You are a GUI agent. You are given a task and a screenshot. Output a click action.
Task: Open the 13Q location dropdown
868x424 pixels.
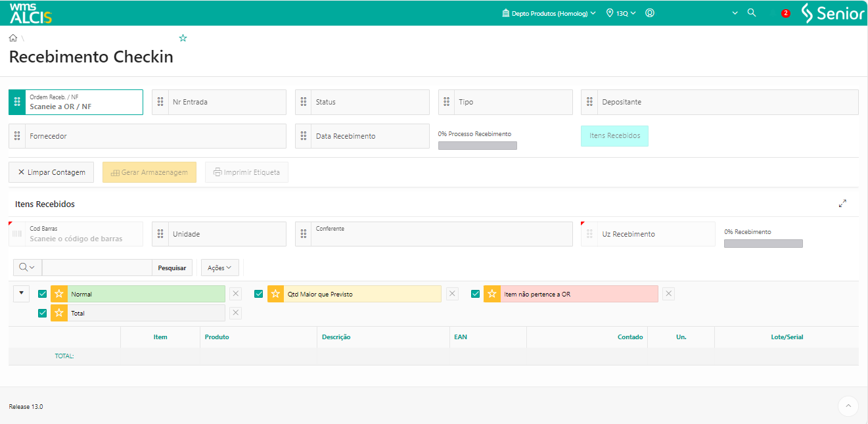tap(621, 13)
